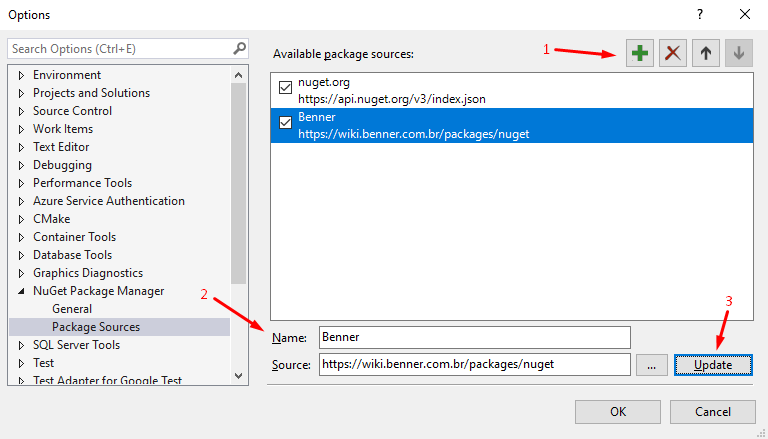The image size is (768, 439).
Task: Uncheck the Benner package source
Action: (285, 122)
